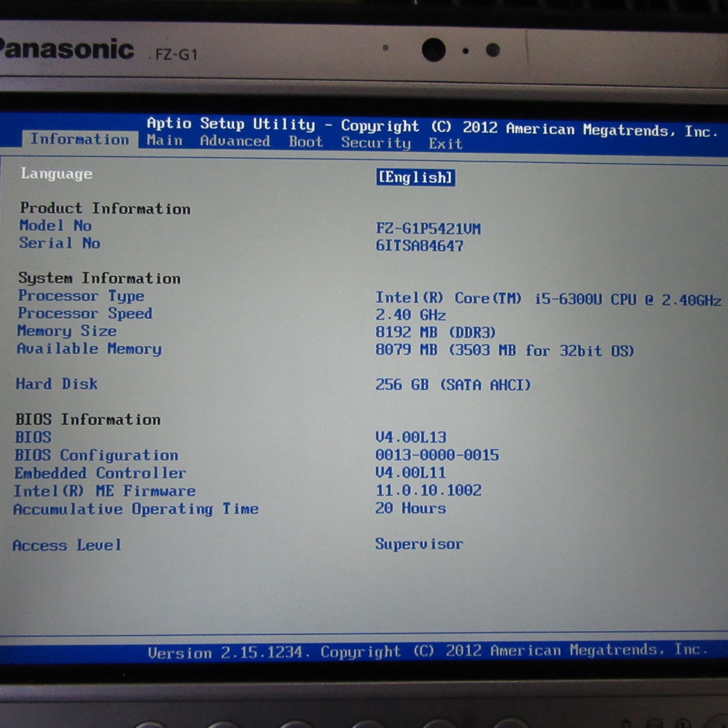Viewport: 728px width, 728px height.
Task: Click the BIOS label row
Action: click(33, 437)
